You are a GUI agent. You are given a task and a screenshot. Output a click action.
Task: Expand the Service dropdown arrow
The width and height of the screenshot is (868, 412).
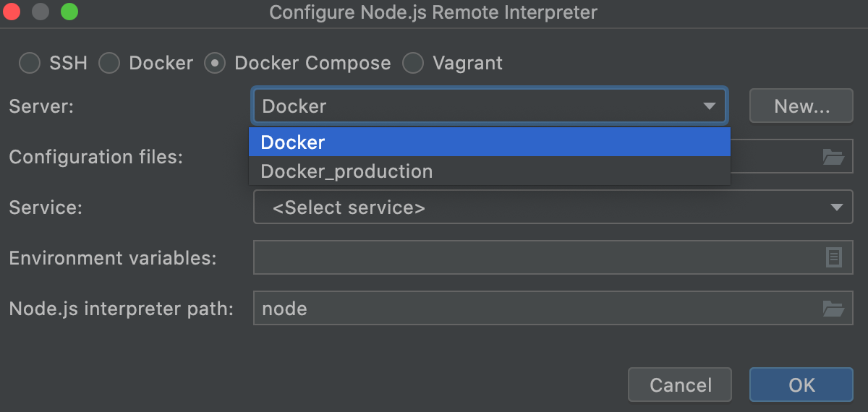pos(837,207)
